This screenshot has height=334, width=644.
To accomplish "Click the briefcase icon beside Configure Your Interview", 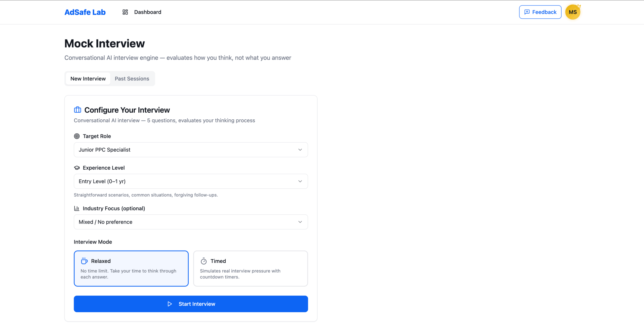I will pos(77,110).
